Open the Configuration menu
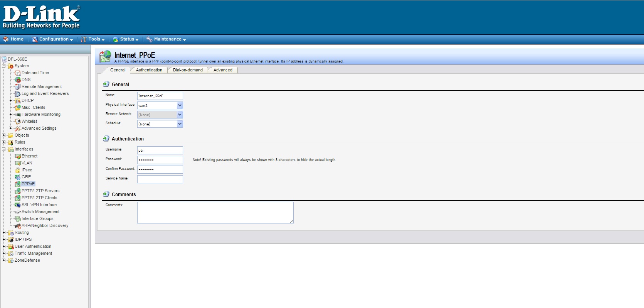This screenshot has width=644, height=308. [52, 39]
